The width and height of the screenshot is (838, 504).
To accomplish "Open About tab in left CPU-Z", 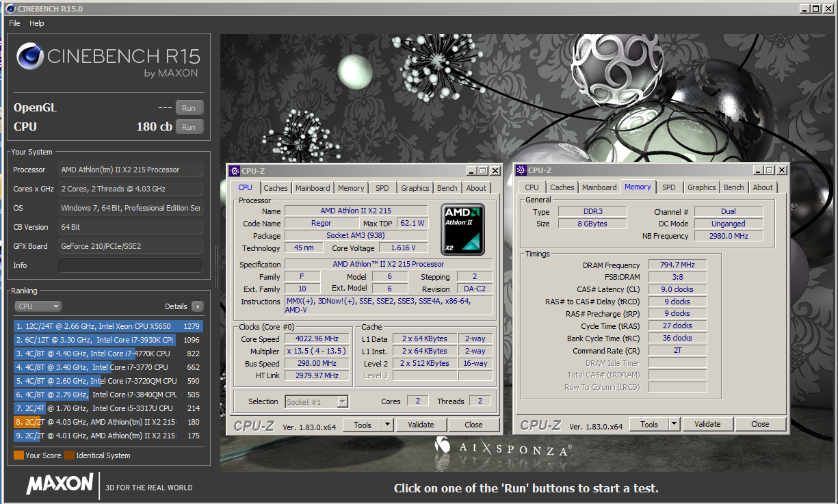I will (x=476, y=188).
